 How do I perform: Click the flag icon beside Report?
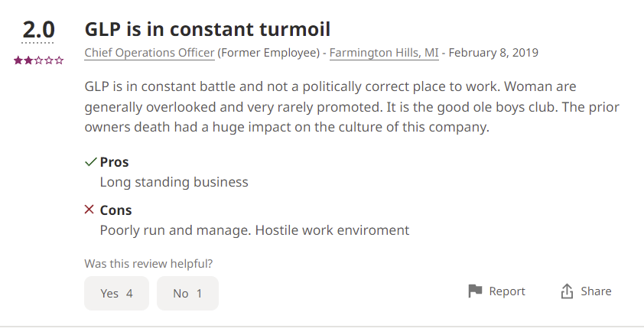coord(475,291)
